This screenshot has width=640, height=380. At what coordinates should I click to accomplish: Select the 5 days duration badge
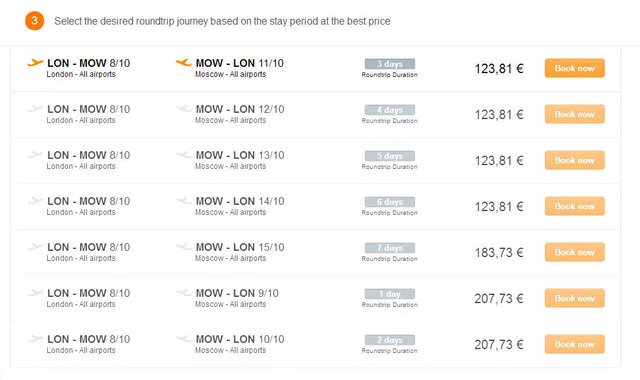click(x=390, y=156)
